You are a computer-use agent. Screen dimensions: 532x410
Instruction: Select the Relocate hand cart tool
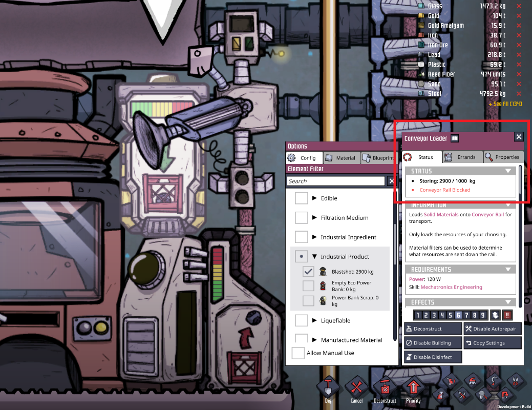451,381
